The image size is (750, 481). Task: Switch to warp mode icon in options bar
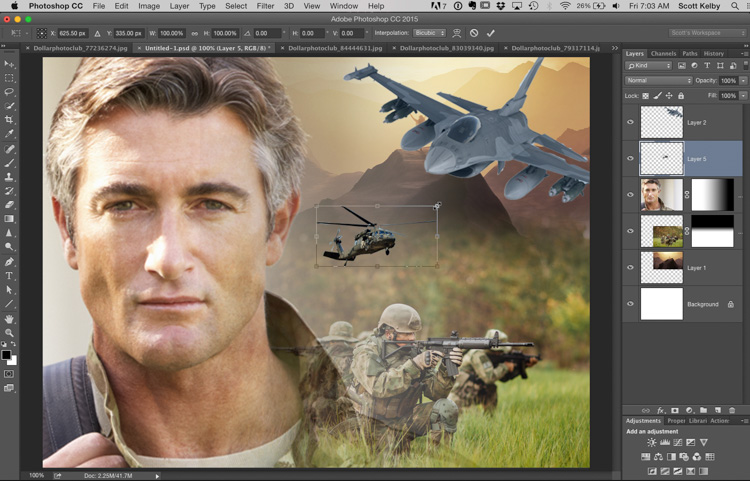(458, 33)
